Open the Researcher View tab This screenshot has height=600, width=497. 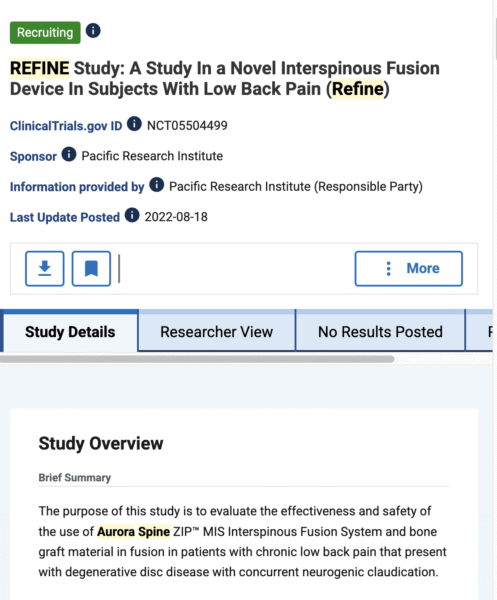point(217,332)
